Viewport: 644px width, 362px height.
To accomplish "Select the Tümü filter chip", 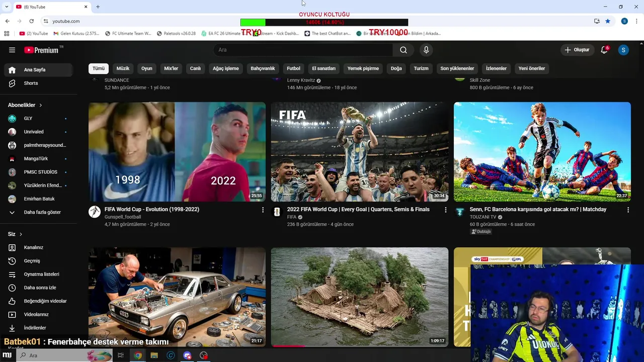I will [x=99, y=68].
